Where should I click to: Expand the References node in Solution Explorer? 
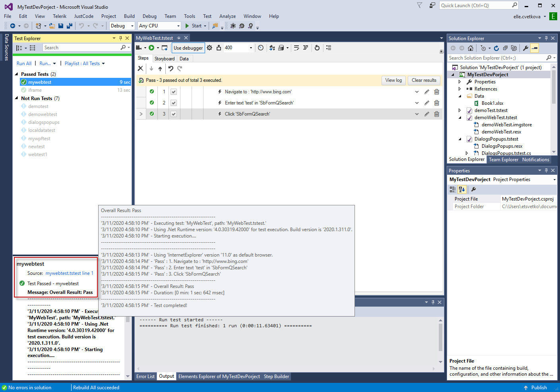tap(460, 89)
